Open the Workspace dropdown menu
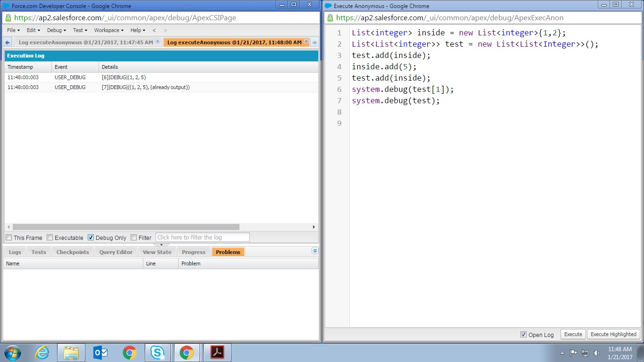 pos(108,30)
